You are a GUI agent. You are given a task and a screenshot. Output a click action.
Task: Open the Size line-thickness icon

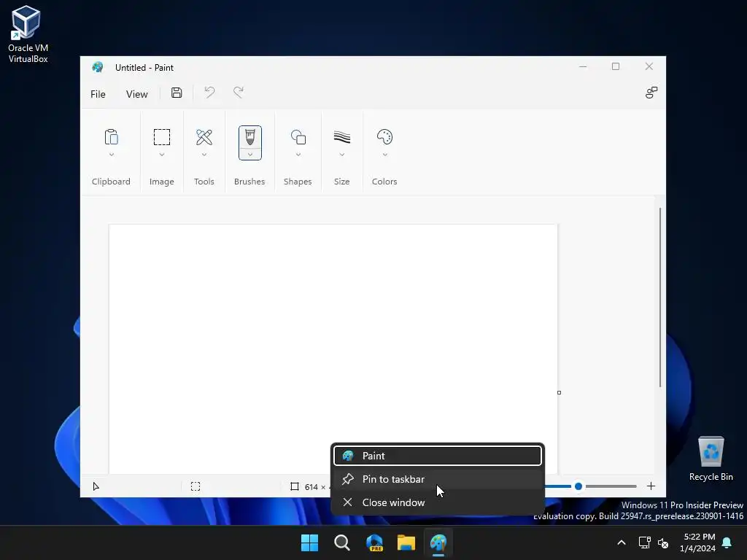(x=341, y=137)
